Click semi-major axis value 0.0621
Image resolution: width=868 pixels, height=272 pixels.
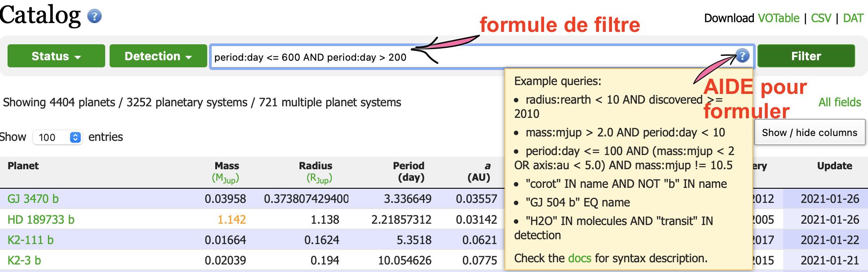point(480,240)
